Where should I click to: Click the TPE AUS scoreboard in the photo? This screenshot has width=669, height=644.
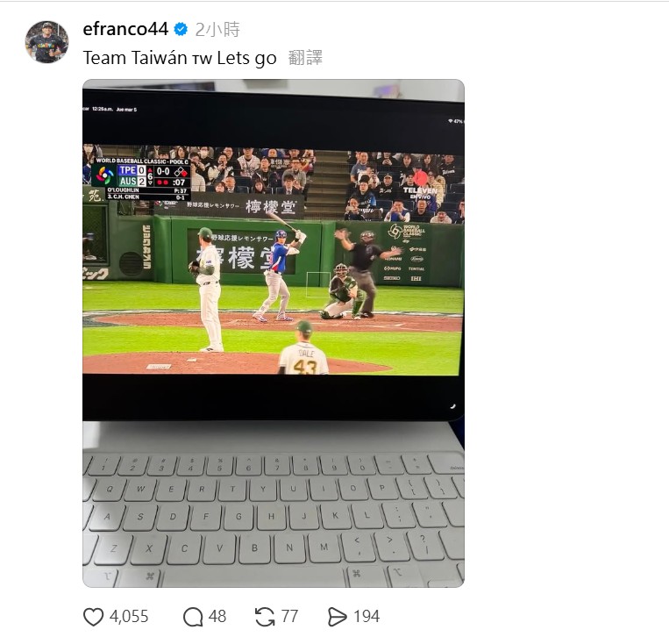(x=141, y=179)
